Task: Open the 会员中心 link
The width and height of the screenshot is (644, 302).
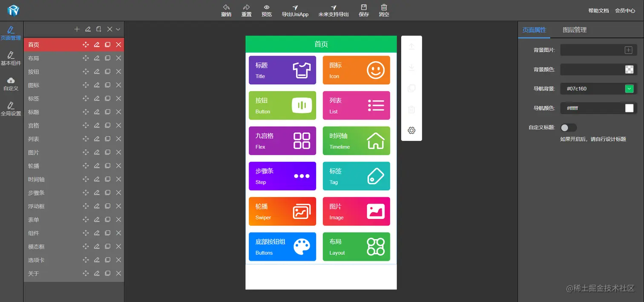Action: 625,11
